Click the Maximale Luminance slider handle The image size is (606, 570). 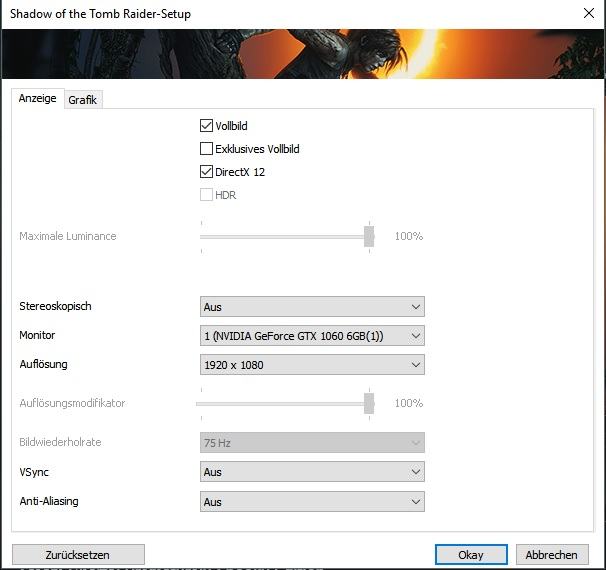click(369, 237)
